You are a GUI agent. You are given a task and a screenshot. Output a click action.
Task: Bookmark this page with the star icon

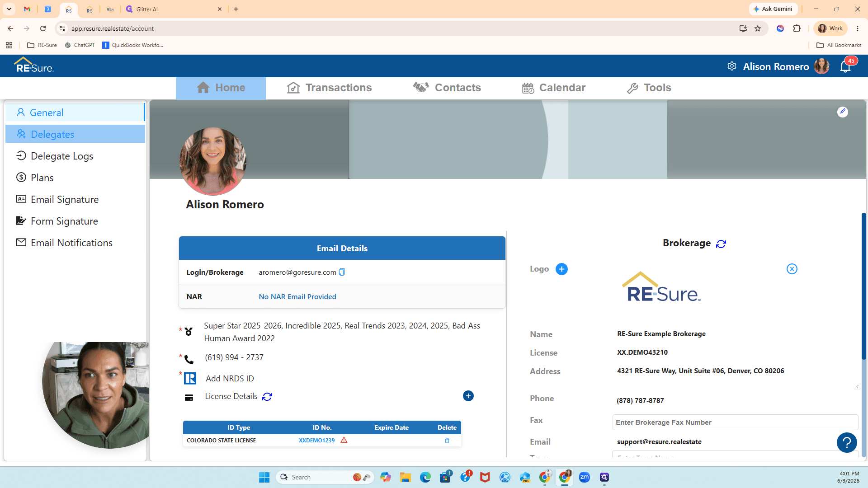pos(758,28)
